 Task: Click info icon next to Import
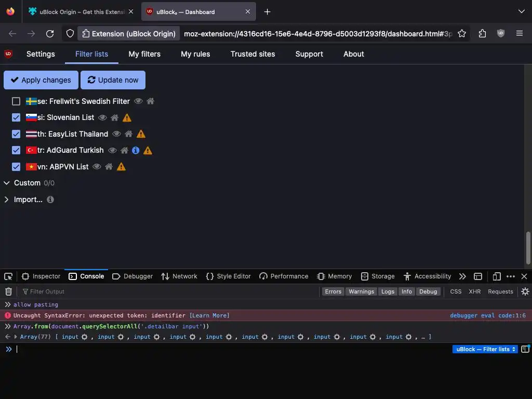pyautogui.click(x=50, y=199)
